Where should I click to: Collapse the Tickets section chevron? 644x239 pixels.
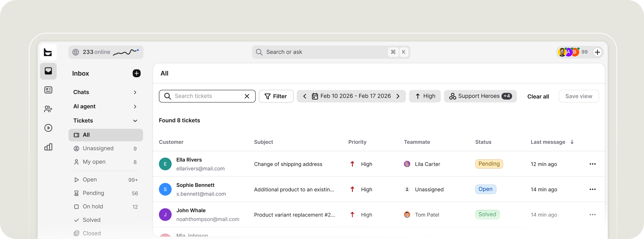pyautogui.click(x=135, y=121)
